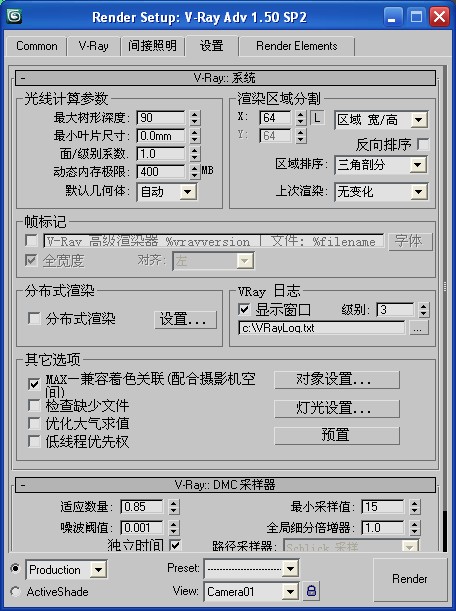Click the 设置... button for distributed rendering
The height and width of the screenshot is (611, 456).
[x=186, y=320]
